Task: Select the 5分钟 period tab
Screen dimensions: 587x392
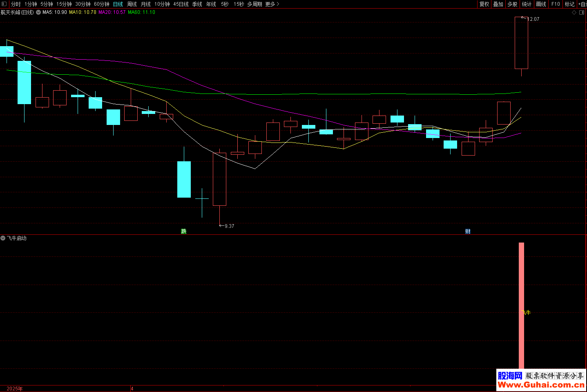Action: [47, 4]
